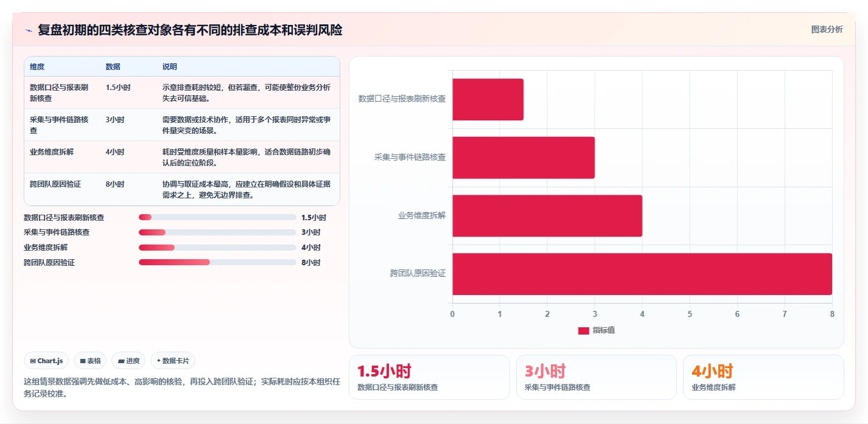Click the 数据口径与报表刷新核查 y-axis label
This screenshot has height=424, width=868.
pyautogui.click(x=402, y=99)
